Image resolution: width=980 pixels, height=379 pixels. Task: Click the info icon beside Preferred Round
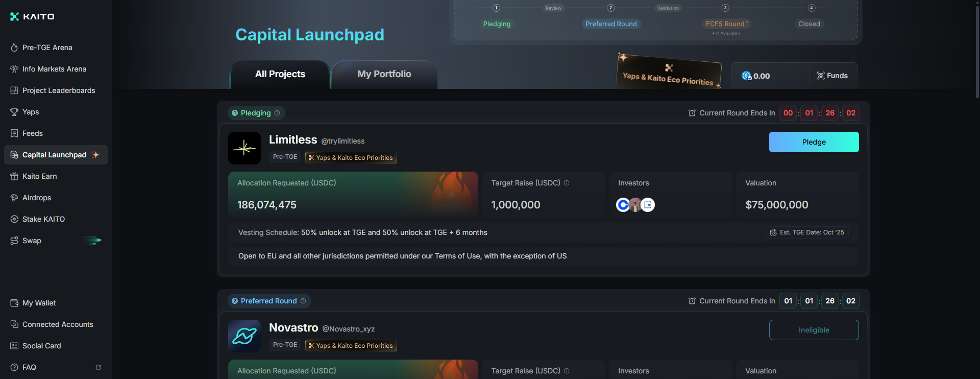tap(303, 301)
